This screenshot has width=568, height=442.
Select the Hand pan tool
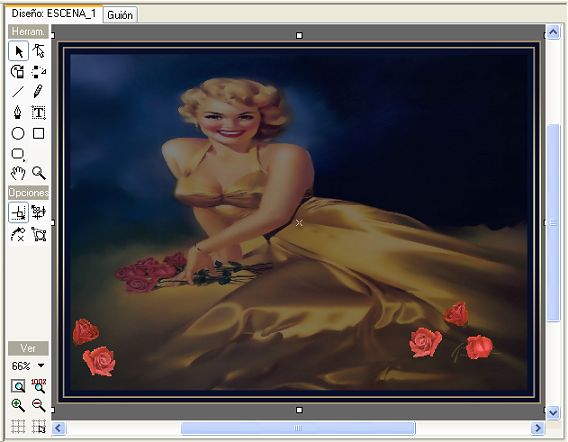pyautogui.click(x=18, y=173)
